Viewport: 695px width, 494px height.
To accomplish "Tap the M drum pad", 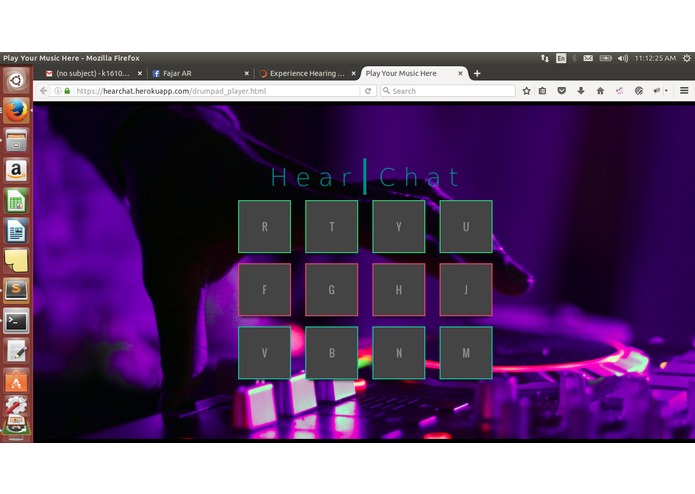I will 466,353.
